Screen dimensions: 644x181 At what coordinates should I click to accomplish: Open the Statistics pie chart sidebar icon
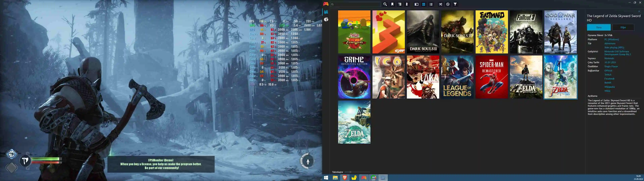(x=326, y=19)
